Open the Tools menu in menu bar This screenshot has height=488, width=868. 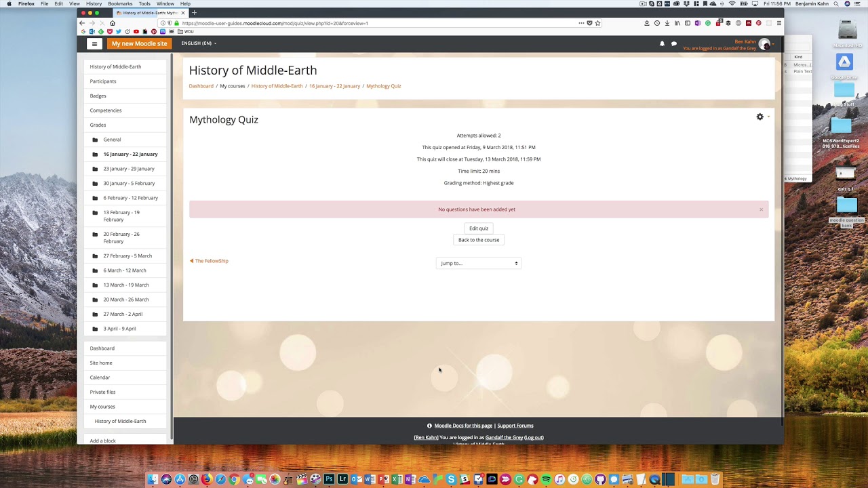click(144, 3)
